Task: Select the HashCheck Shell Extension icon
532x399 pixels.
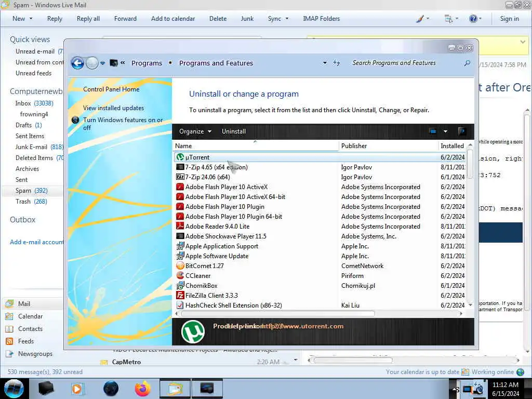Action: [180, 305]
